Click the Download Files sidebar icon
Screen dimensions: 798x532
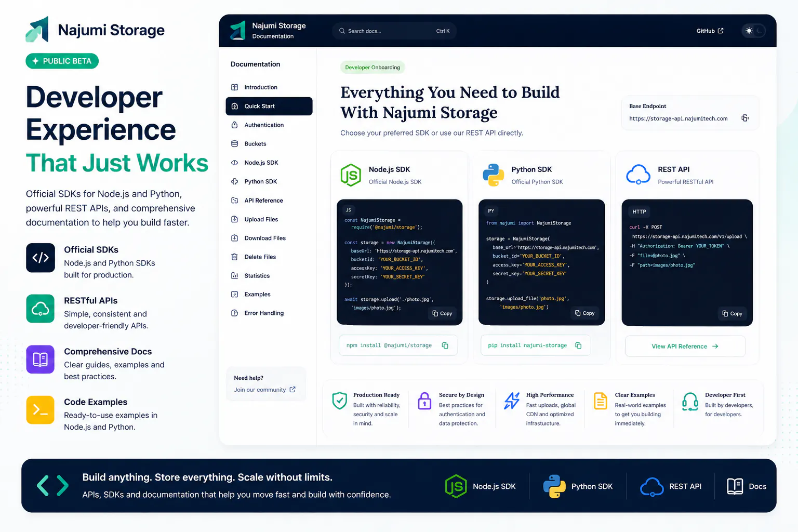235,238
